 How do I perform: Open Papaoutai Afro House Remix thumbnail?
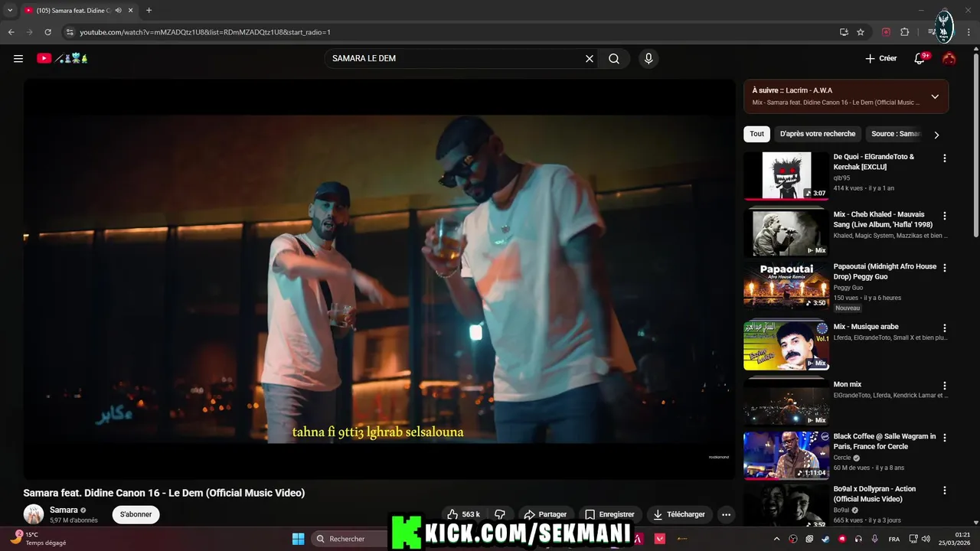coord(786,285)
